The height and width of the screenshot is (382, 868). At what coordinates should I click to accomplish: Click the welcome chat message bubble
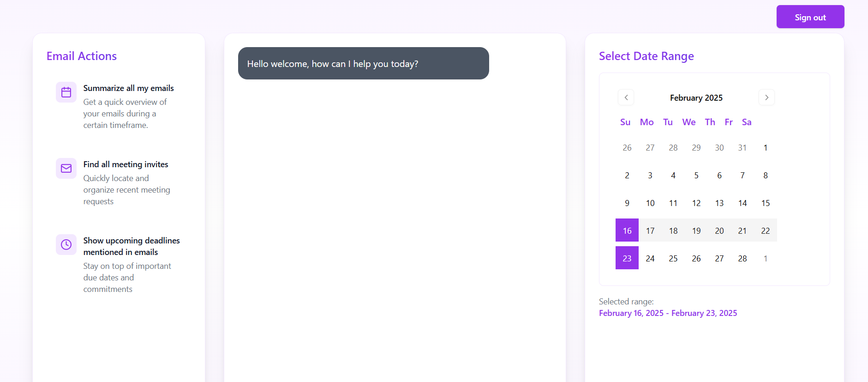coord(363,63)
